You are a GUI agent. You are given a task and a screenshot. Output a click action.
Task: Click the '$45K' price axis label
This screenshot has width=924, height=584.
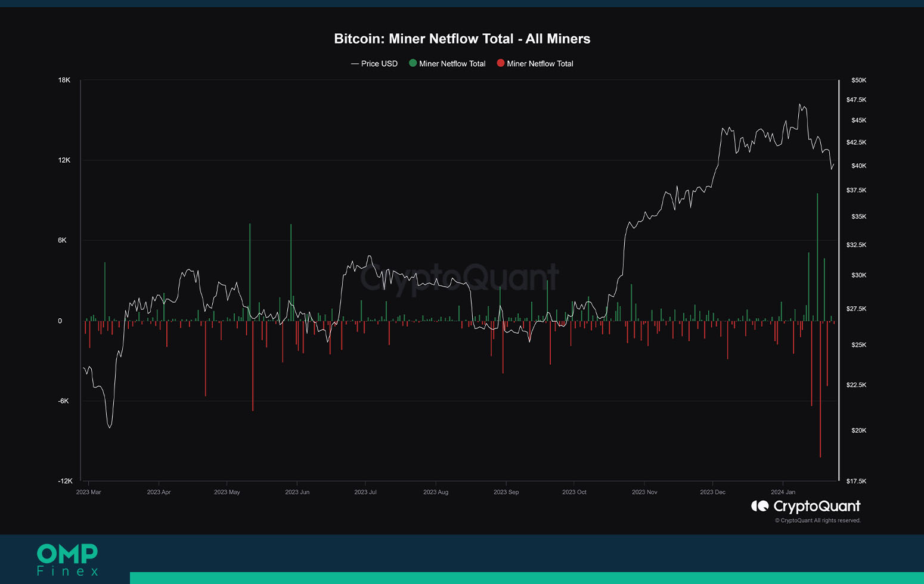click(x=859, y=120)
